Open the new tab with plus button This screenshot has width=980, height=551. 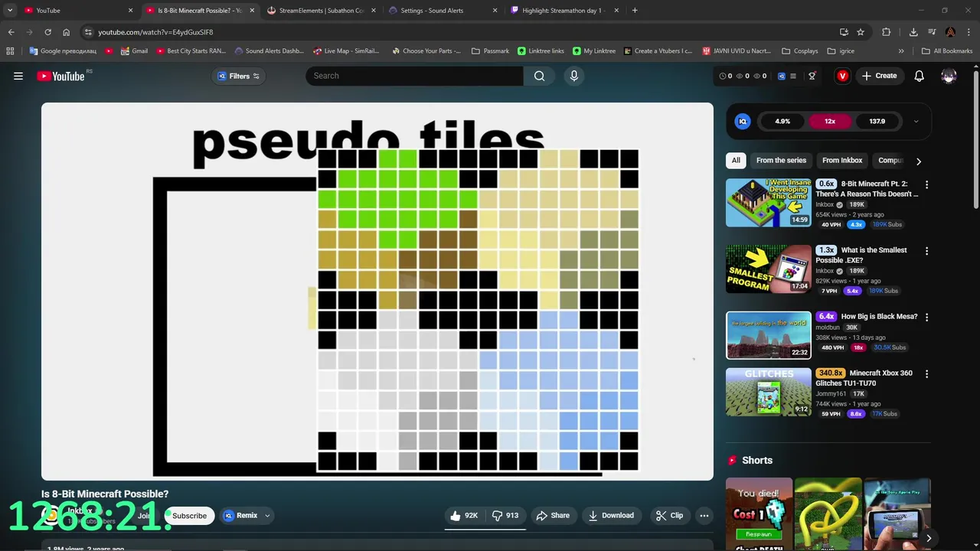[x=635, y=11]
